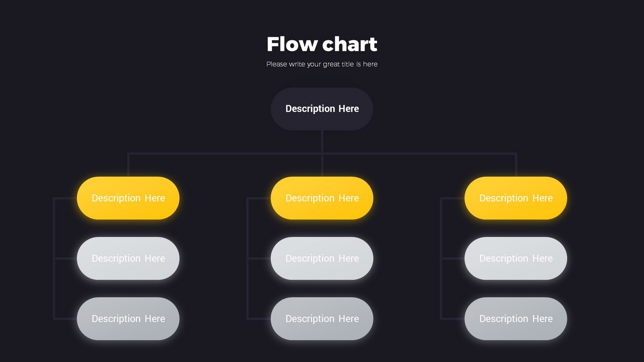This screenshot has height=362, width=644.
Task: Select the vertical stem directly below top node
Action: click(x=322, y=141)
